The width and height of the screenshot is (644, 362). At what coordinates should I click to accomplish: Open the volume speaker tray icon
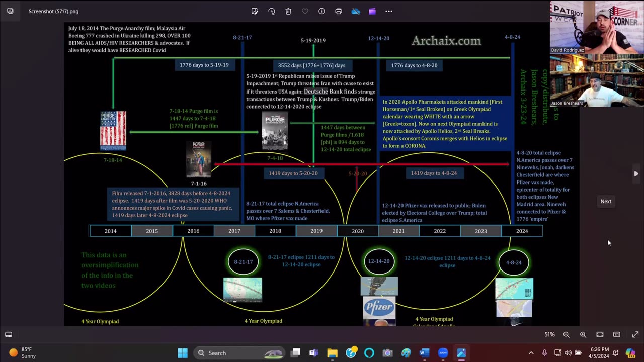coord(568,353)
